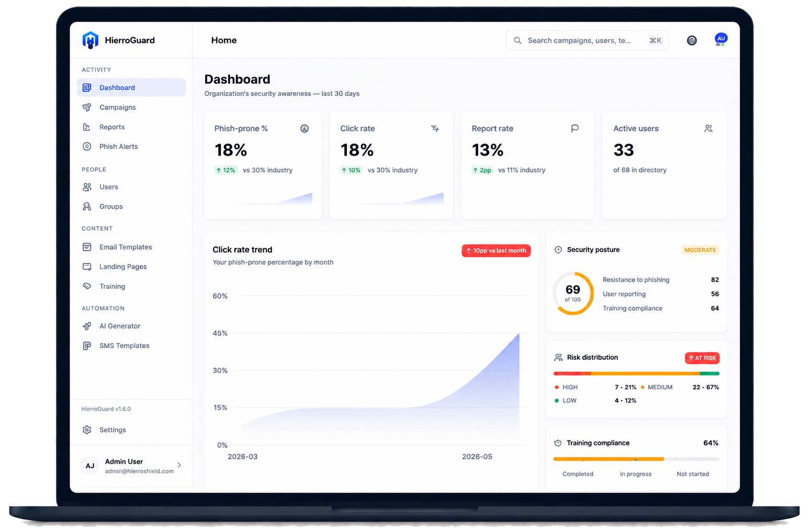Click the User reporting score row

661,294
